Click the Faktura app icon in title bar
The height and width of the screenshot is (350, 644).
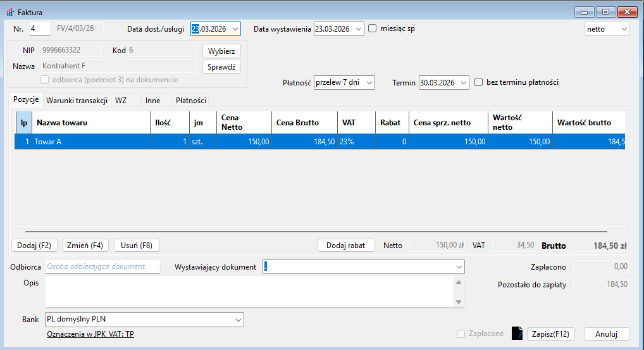9,12
